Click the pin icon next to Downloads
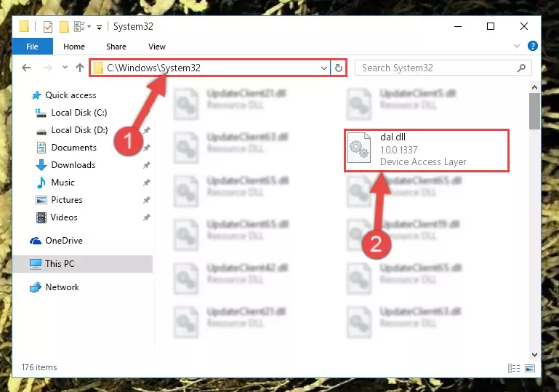 click(x=147, y=165)
